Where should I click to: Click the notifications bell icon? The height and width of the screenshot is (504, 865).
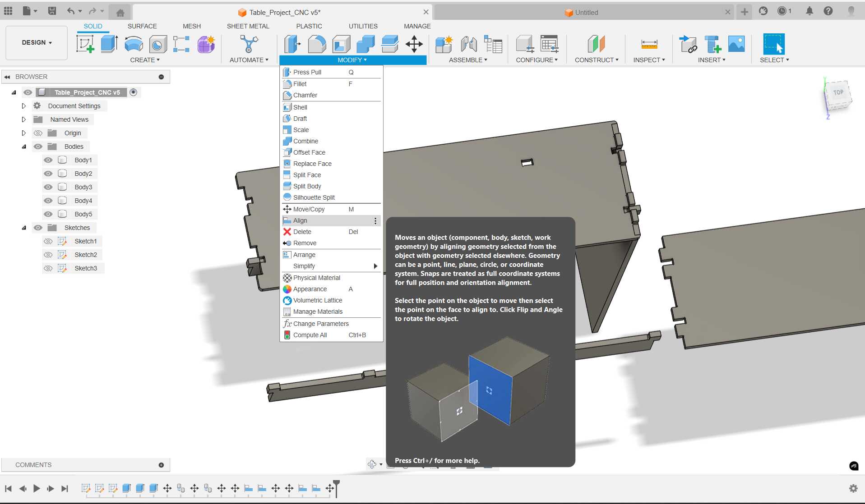click(809, 11)
